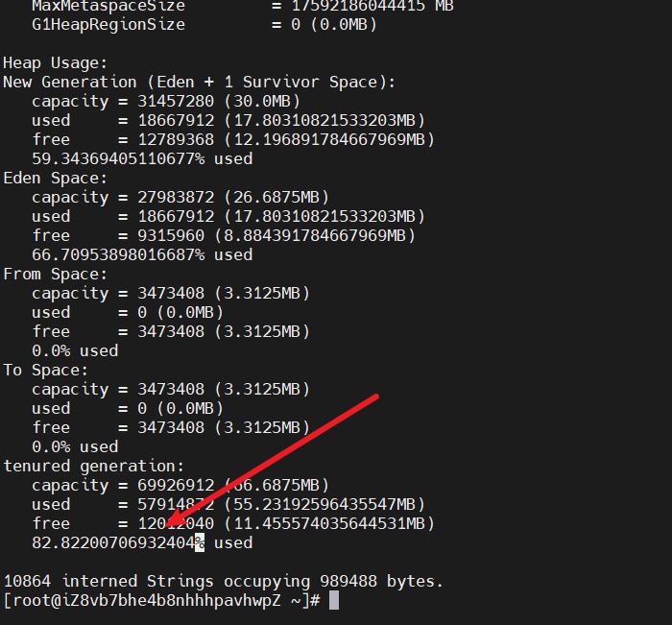672x625 pixels.
Task: Click the 59.34369405110677% used line
Action: tap(142, 158)
